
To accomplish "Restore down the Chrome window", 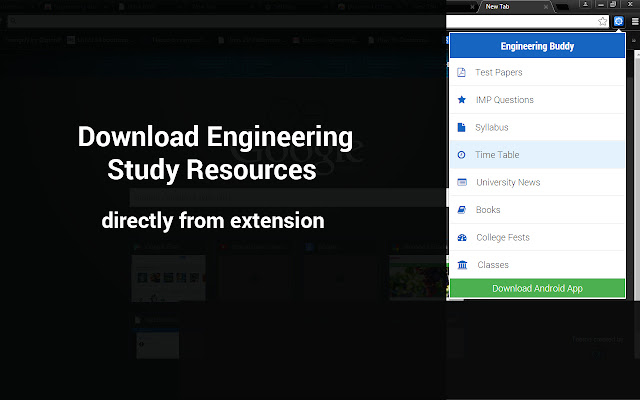I will click(613, 4).
